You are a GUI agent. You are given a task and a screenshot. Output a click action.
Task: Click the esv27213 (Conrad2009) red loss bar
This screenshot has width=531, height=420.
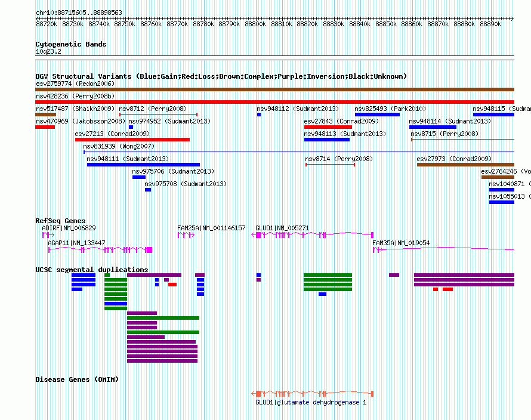point(132,140)
